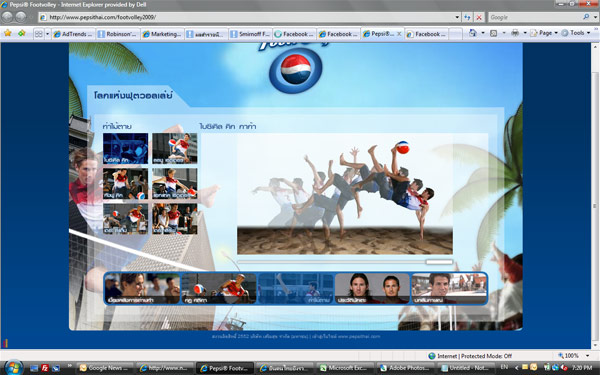Expand the Home button dropdown arrow
The width and height of the screenshot is (600, 375).
coord(483,33)
